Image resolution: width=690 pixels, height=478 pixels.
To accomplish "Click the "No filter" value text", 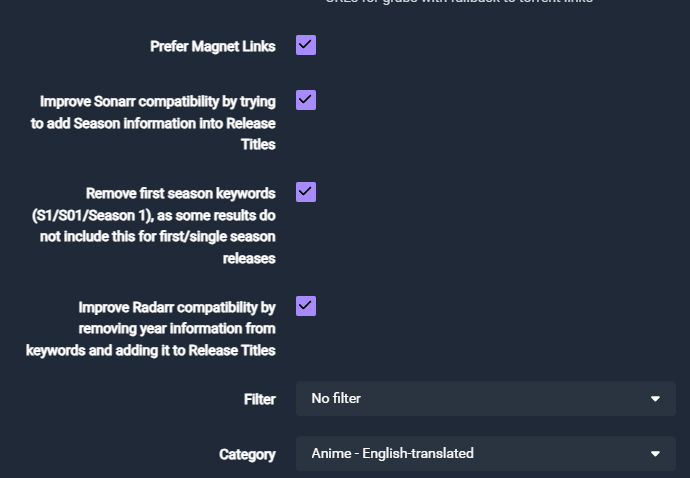I will 336,398.
